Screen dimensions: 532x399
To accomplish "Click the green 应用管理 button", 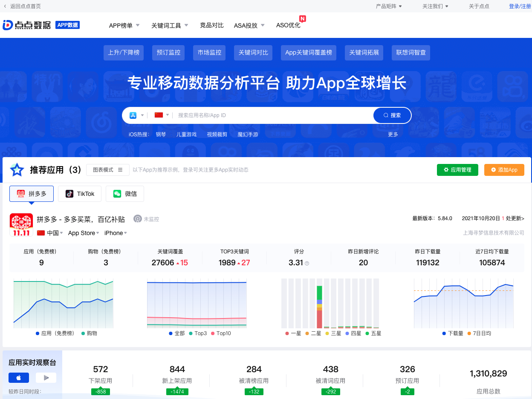I will point(457,170).
